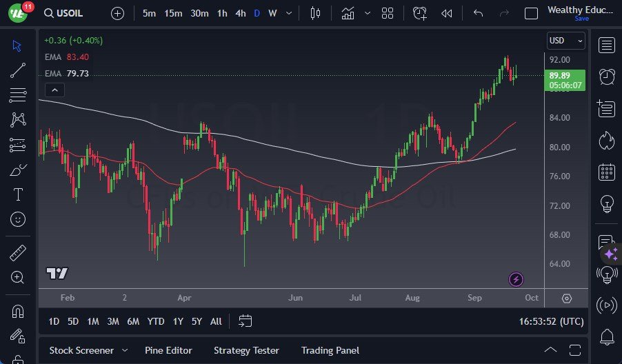Open the candlestick chart style selector
This screenshot has height=364, width=622.
(316, 13)
